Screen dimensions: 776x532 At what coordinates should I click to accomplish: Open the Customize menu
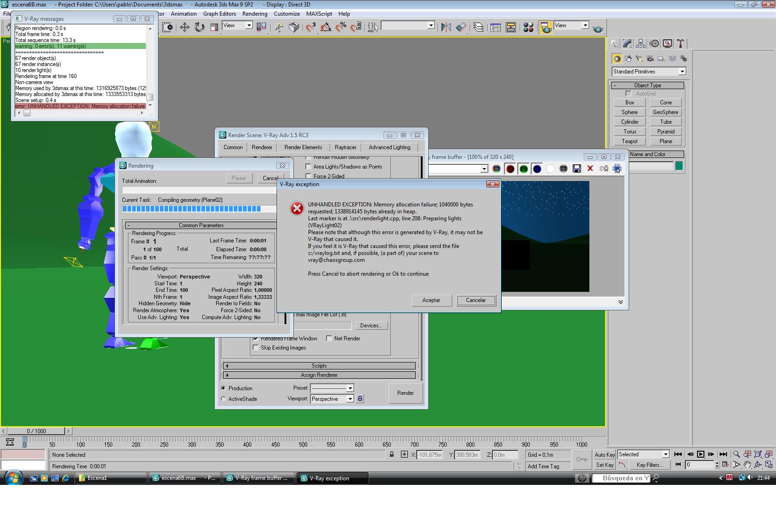tap(286, 14)
